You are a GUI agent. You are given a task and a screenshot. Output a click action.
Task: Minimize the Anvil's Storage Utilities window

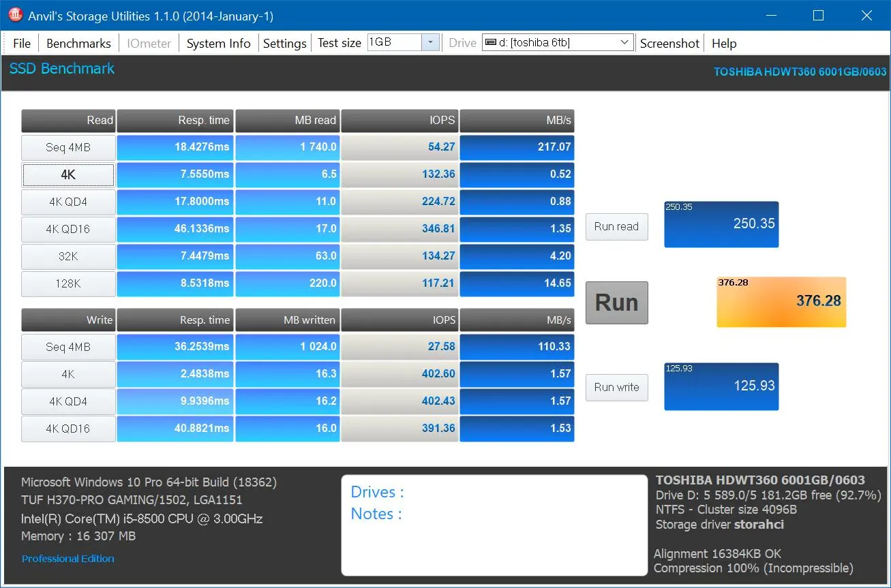770,16
